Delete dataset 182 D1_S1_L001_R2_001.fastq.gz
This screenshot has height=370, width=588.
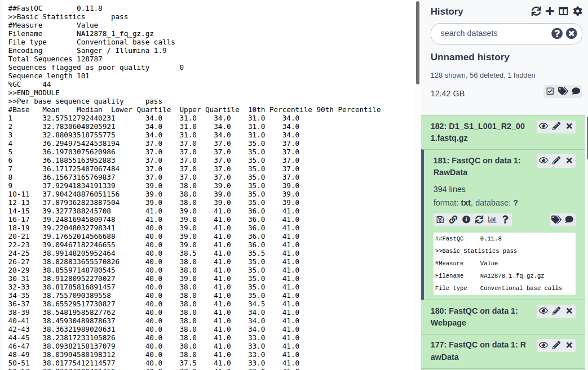coord(569,126)
